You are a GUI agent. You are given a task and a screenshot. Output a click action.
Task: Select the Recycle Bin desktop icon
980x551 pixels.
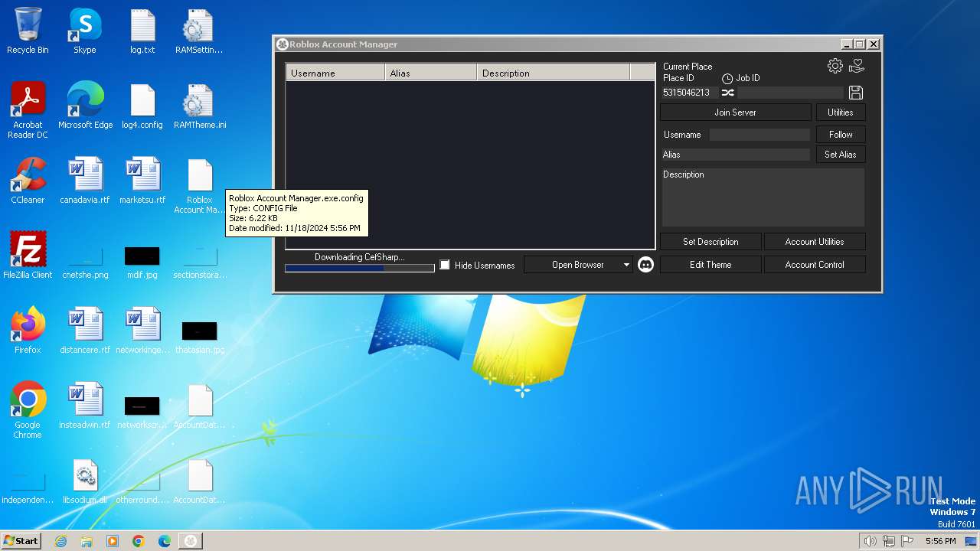point(28,31)
